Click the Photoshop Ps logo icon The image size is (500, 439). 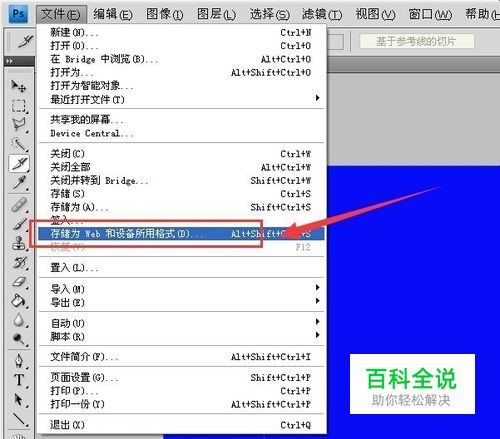coord(18,14)
